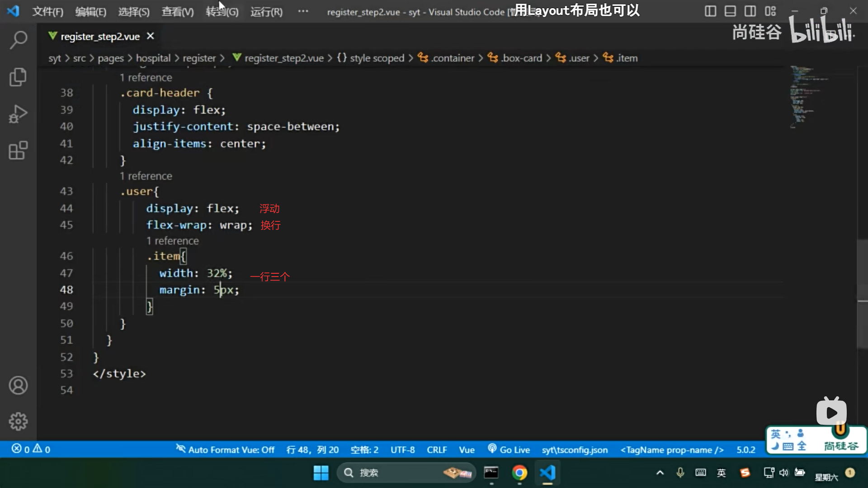Open the Explorer files icon
The height and width of the screenshot is (488, 868).
(18, 77)
